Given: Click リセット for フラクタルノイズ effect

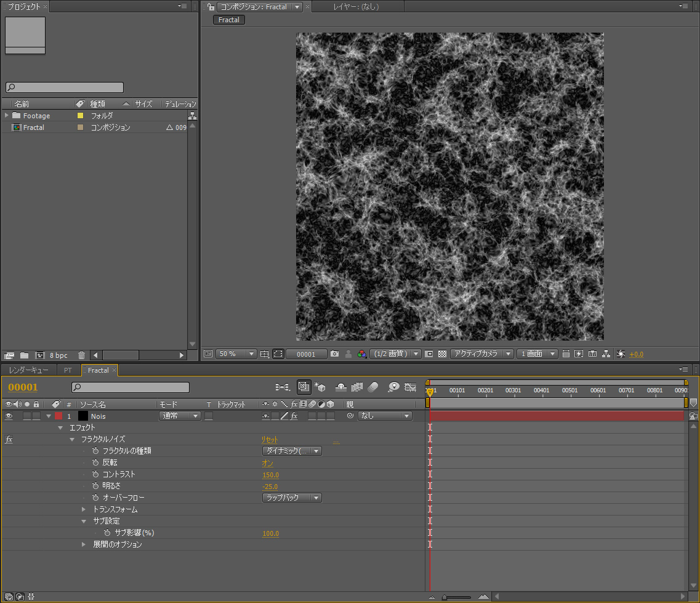Looking at the screenshot, I should (x=270, y=440).
